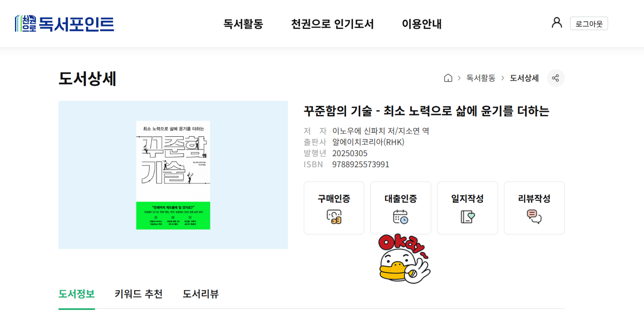Click the user profile icon

(x=556, y=23)
